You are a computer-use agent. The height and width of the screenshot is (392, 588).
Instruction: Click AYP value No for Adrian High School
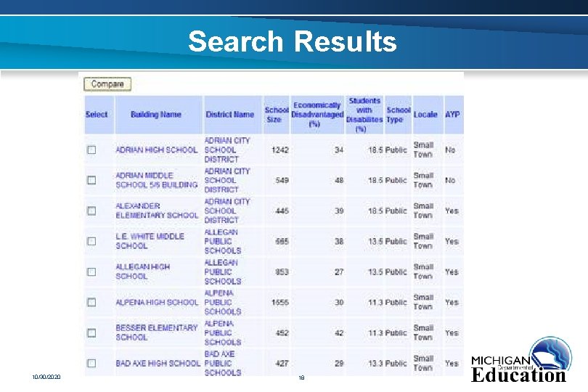450,150
